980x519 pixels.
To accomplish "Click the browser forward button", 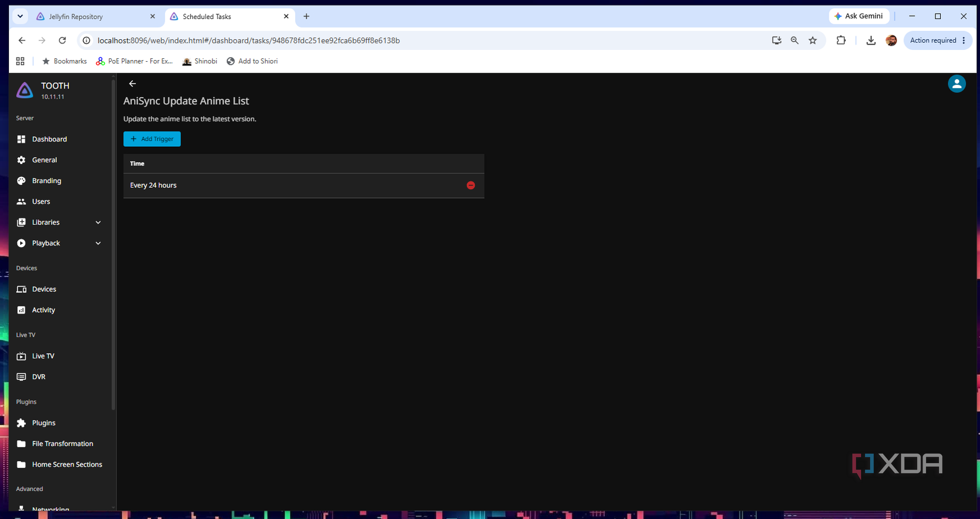I will (x=42, y=40).
